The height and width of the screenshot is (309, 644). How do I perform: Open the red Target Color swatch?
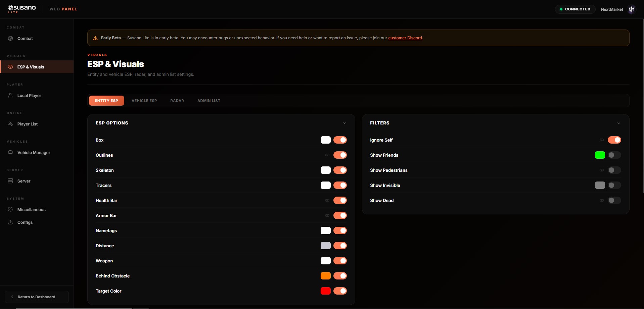[x=326, y=291]
